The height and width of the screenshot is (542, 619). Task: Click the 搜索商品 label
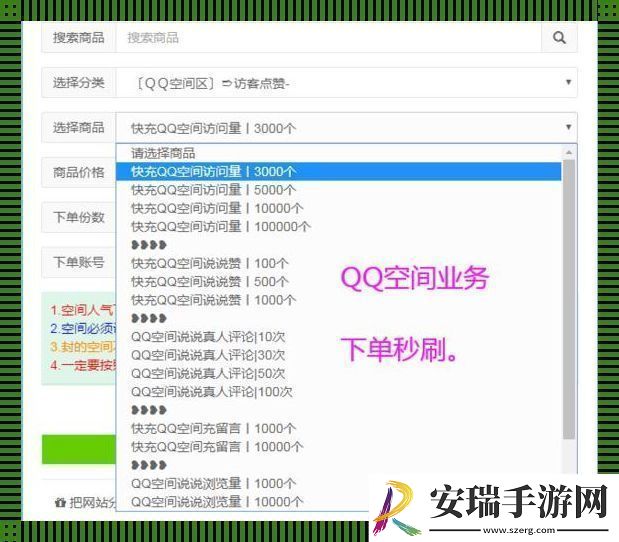[x=79, y=38]
